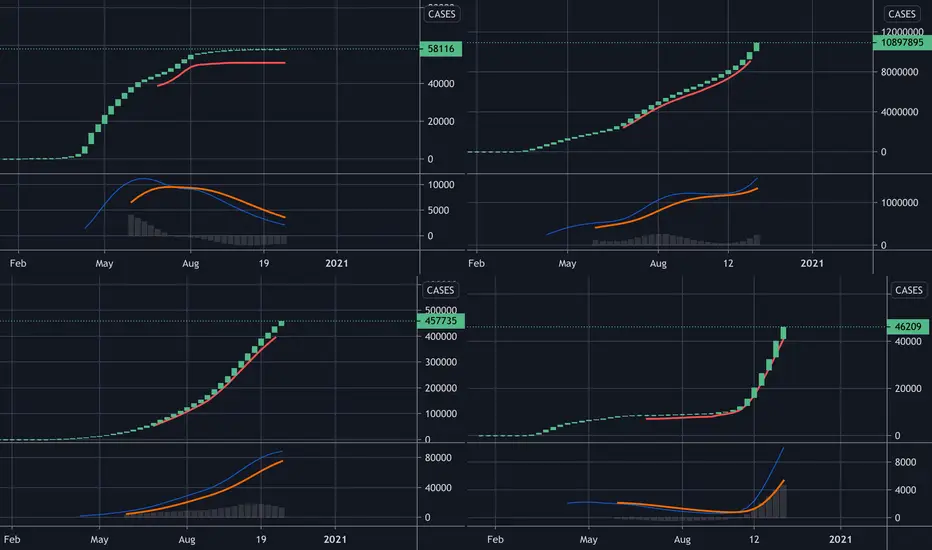Click the May date label under the 58116 chart
This screenshot has width=932, height=550.
pos(104,263)
